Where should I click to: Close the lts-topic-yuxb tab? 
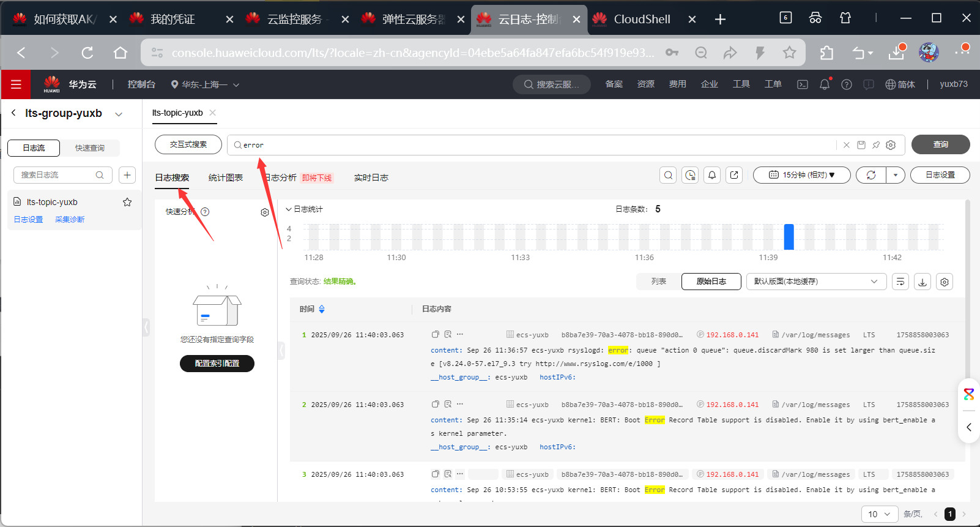tap(213, 113)
